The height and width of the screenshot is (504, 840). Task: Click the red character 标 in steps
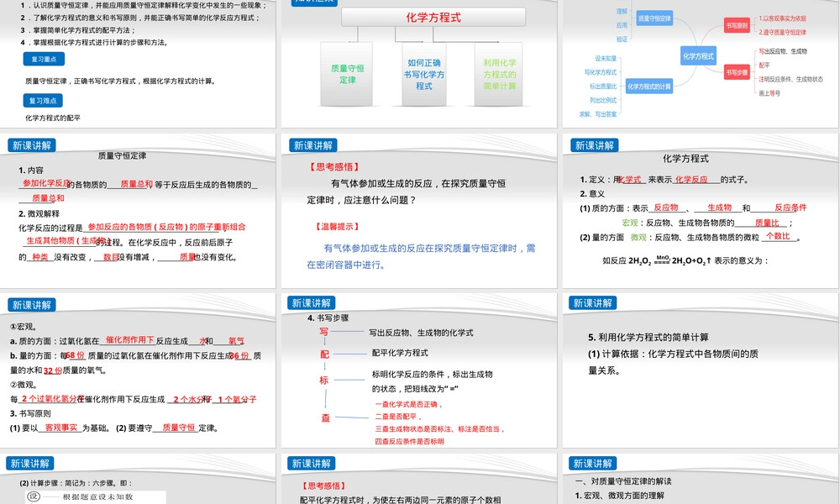[323, 380]
